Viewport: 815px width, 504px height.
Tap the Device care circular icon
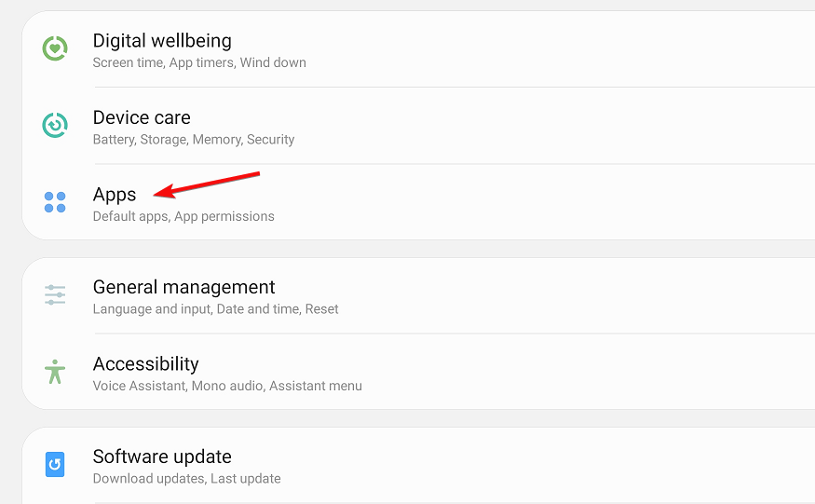55,126
